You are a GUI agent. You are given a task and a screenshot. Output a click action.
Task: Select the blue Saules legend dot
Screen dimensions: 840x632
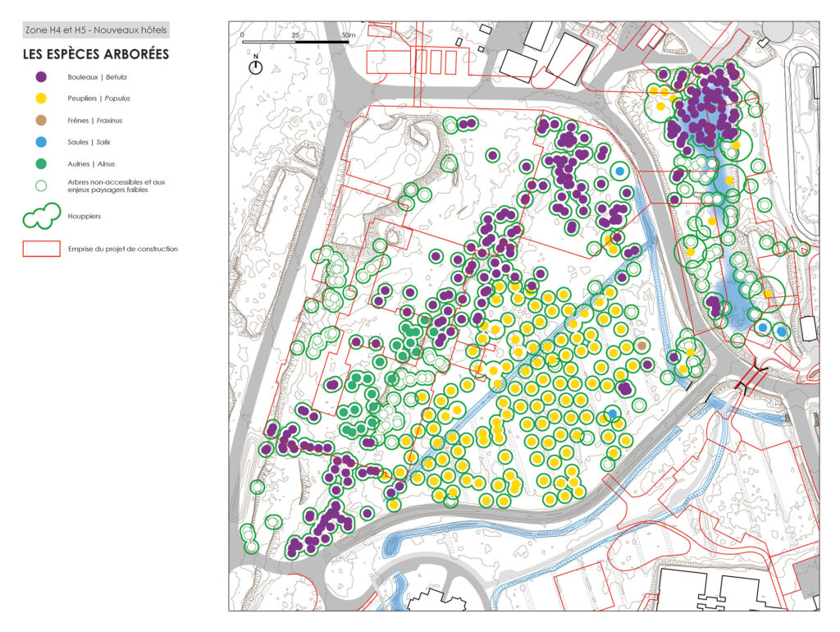click(x=41, y=142)
